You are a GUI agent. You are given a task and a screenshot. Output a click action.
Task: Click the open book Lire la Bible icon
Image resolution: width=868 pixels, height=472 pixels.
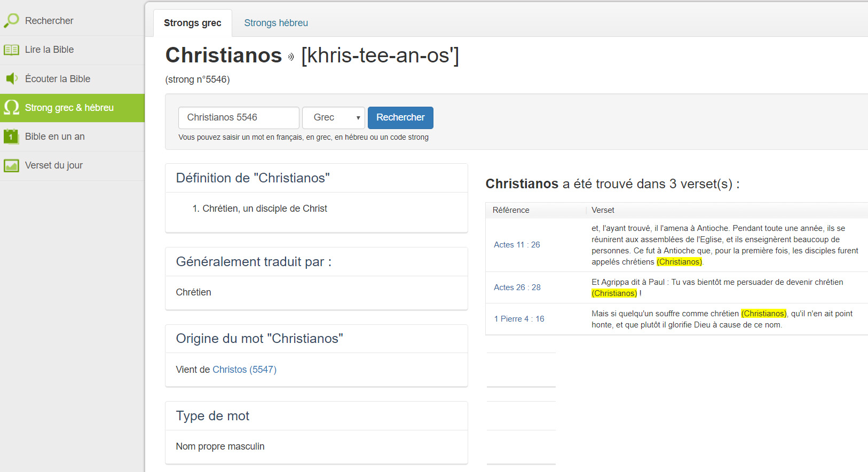pos(11,50)
